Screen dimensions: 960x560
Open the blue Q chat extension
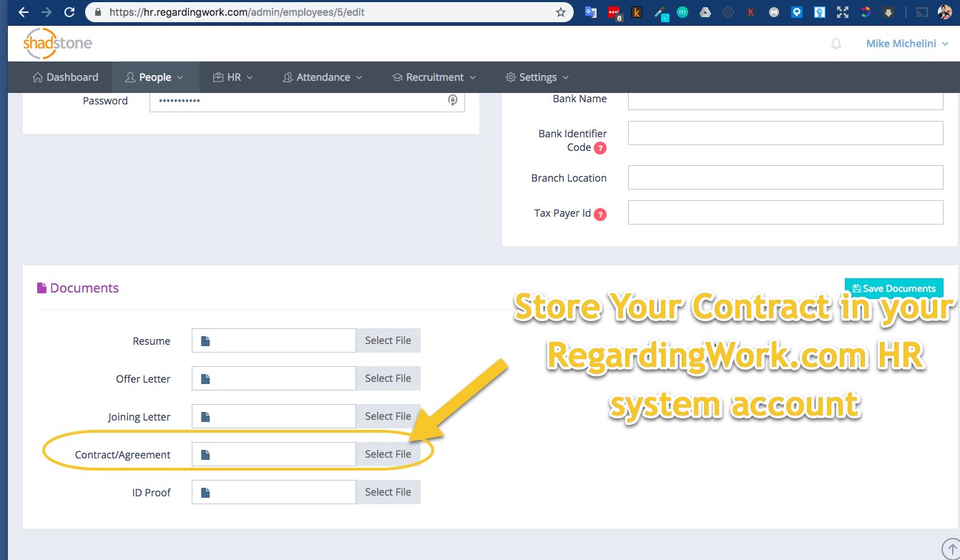tap(797, 12)
